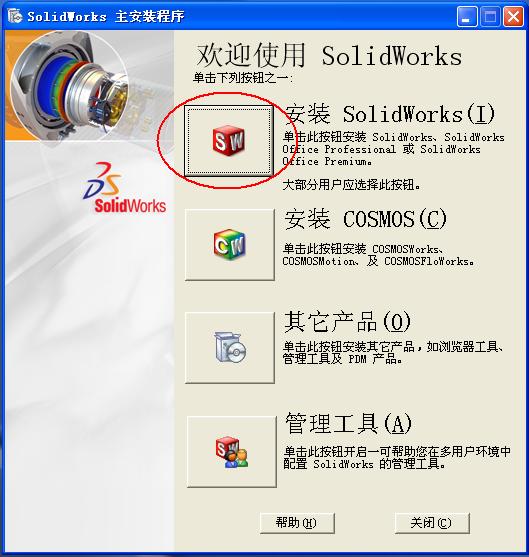Click the 关闭(C) close button at bottom
The height and width of the screenshot is (557, 529).
pyautogui.click(x=432, y=523)
